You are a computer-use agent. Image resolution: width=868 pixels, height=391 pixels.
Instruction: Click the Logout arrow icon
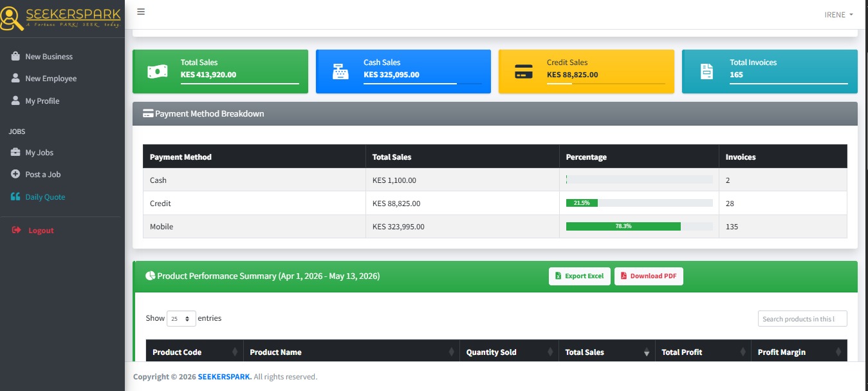(x=17, y=230)
